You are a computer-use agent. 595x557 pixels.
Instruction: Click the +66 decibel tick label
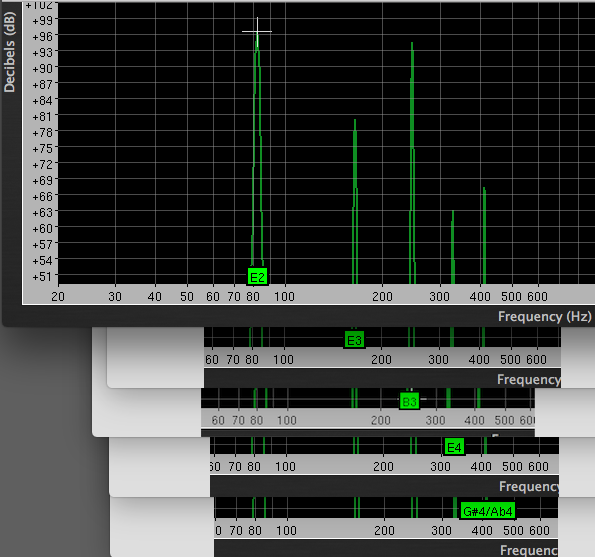pos(42,197)
